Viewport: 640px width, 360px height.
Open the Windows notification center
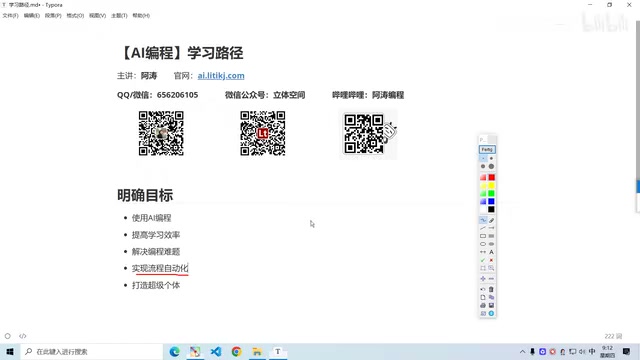pos(627,351)
